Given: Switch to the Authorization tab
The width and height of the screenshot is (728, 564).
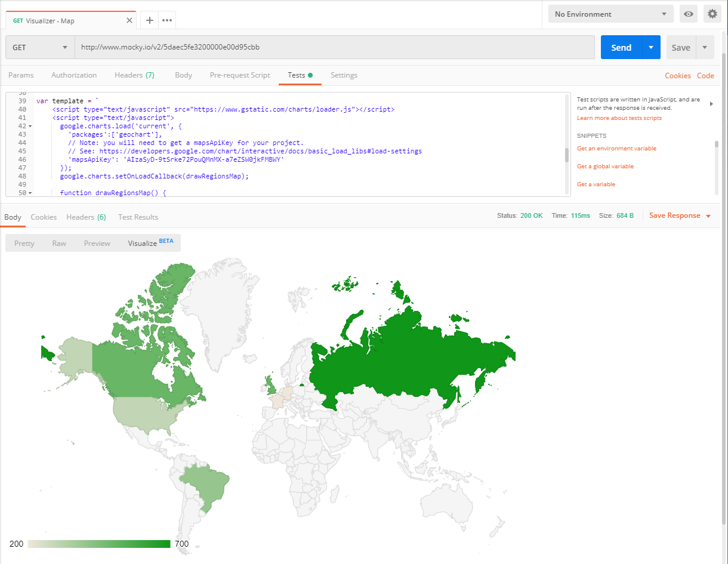Looking at the screenshot, I should coord(74,75).
